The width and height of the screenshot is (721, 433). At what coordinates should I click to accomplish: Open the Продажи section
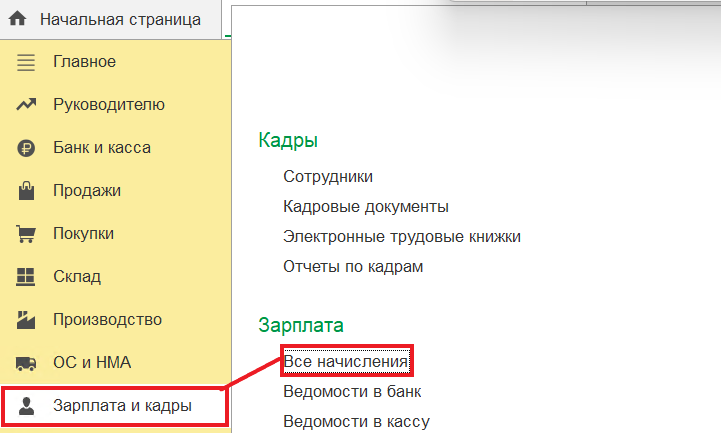pyautogui.click(x=87, y=191)
